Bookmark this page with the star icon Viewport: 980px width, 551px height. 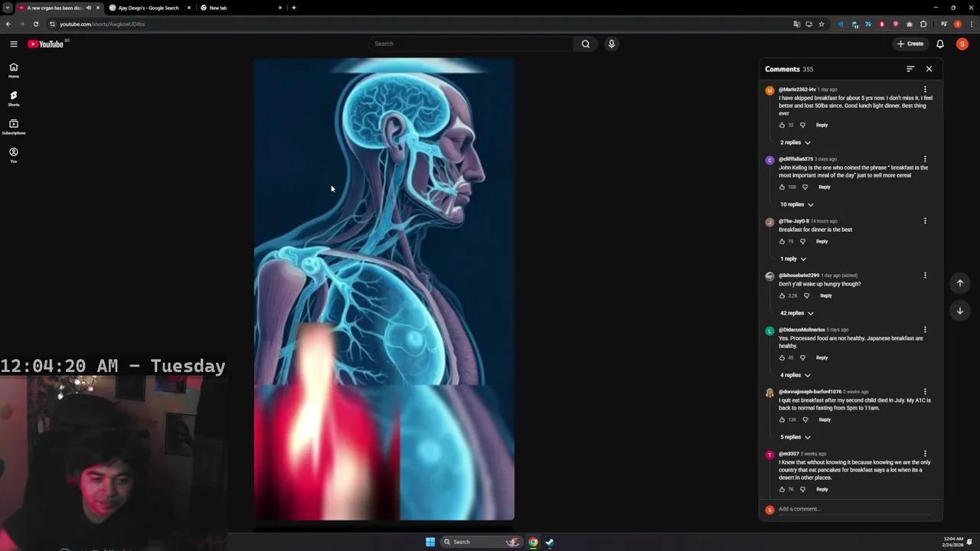click(822, 24)
